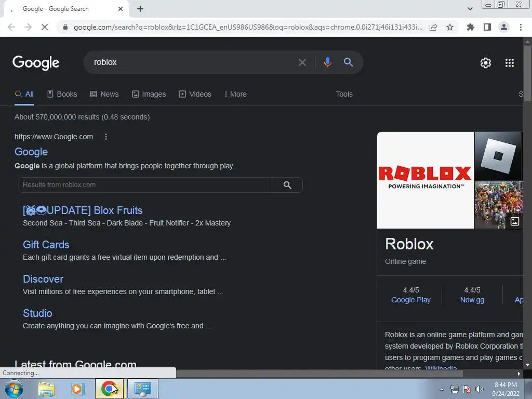Open the Discover sitelink
Viewport: 532px width, 399px height.
[x=43, y=279]
